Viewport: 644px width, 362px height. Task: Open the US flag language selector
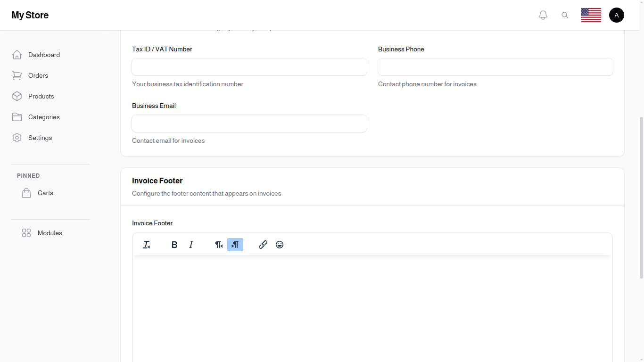tap(591, 15)
